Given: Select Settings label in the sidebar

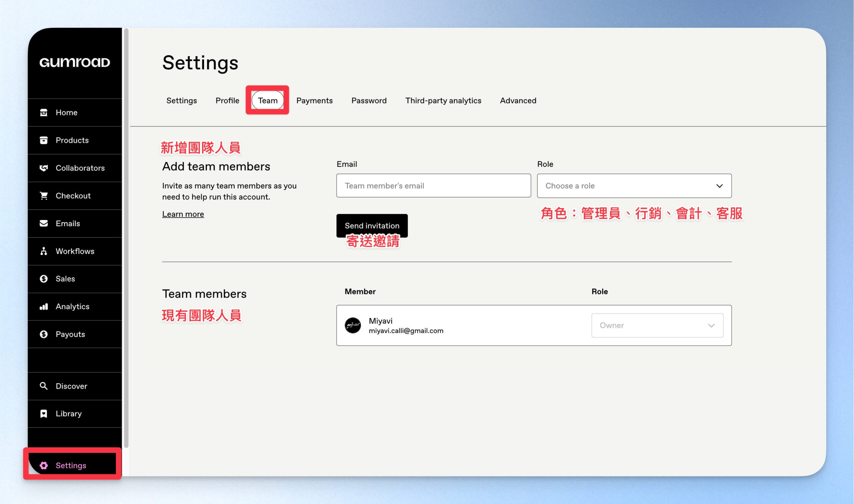Looking at the screenshot, I should (x=71, y=466).
